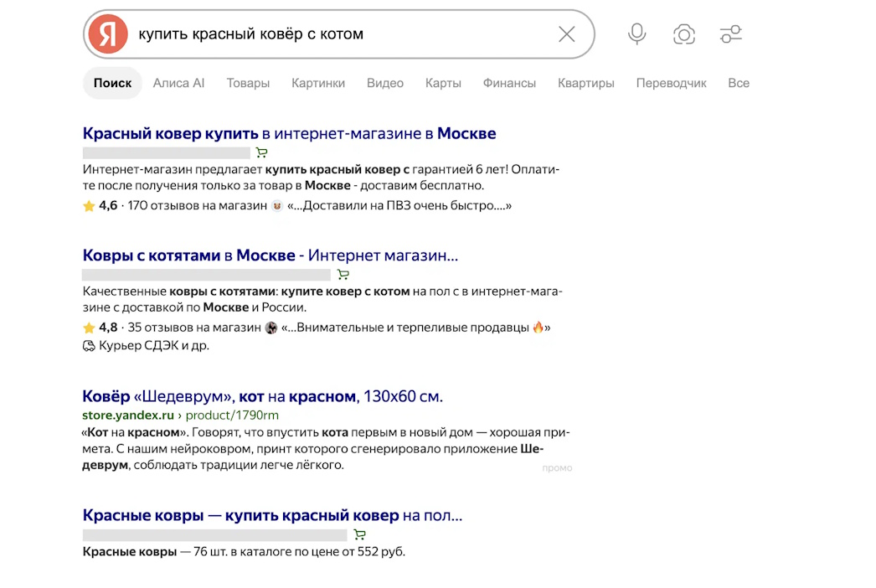The image size is (876, 588).
Task: Go to the Картинки tab
Action: 318,83
